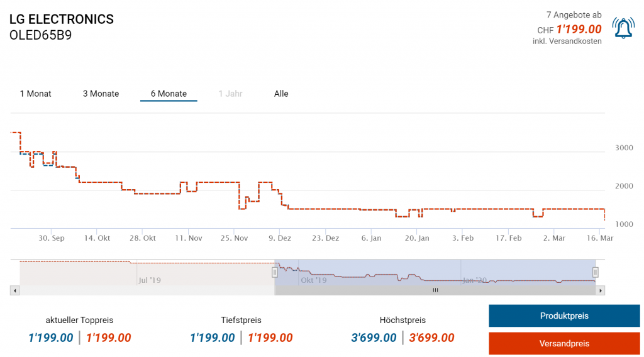Image resolution: width=644 pixels, height=357 pixels.
Task: Grab the right range handle of the navigator
Action: click(596, 272)
